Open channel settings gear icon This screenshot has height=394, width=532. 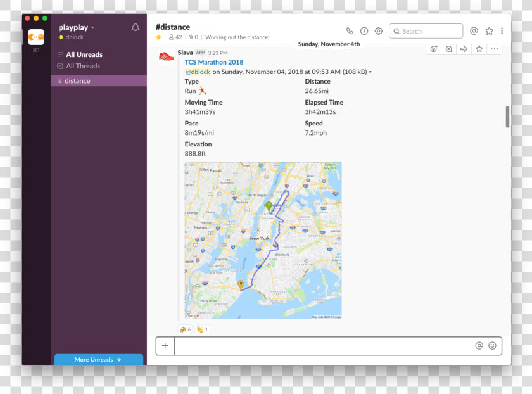coord(379,31)
